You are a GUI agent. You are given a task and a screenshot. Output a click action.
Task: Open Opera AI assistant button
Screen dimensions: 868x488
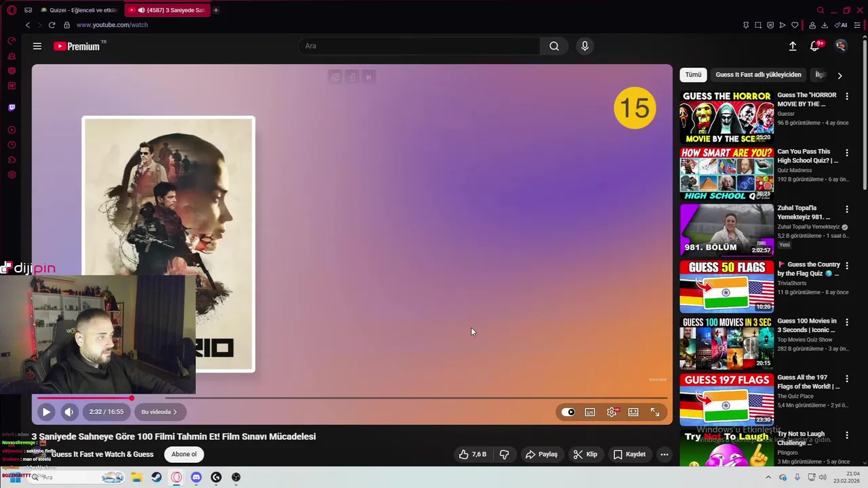[841, 25]
